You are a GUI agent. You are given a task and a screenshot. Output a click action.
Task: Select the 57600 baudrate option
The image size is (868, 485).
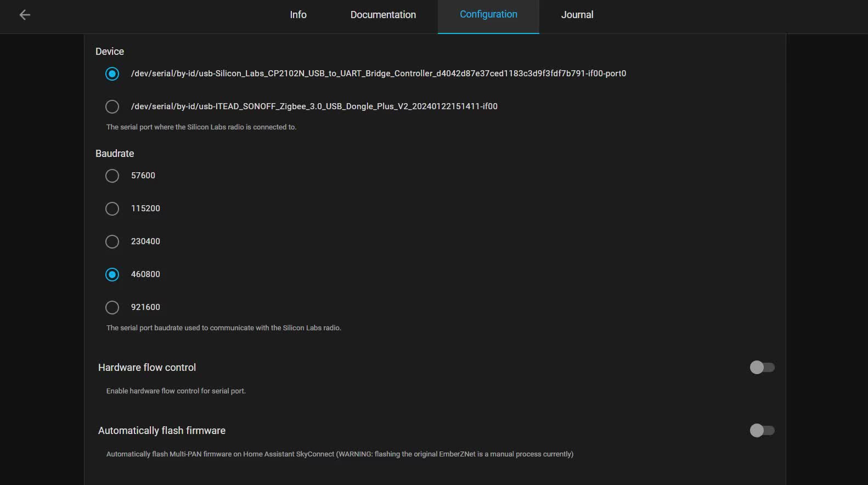[x=112, y=176]
